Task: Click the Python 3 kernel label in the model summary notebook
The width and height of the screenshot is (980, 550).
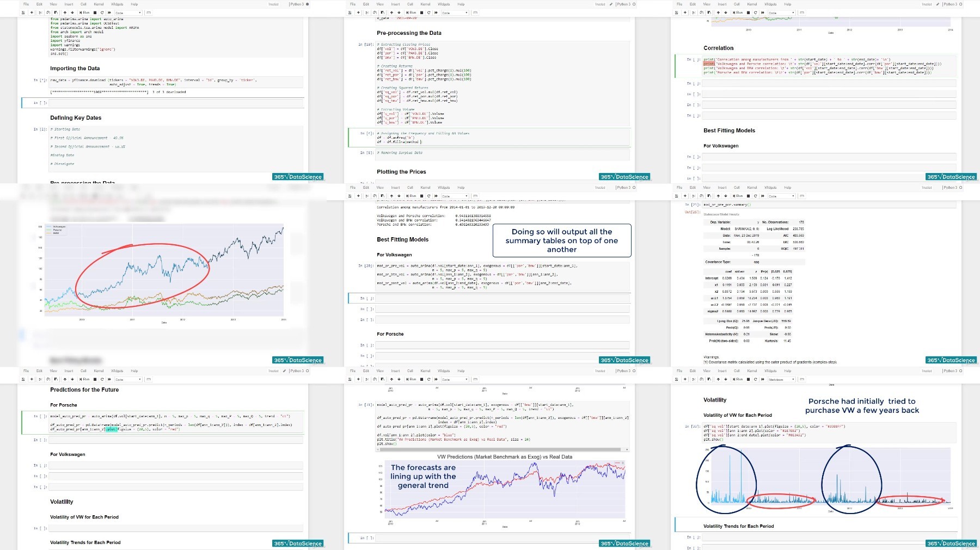Action: [950, 188]
